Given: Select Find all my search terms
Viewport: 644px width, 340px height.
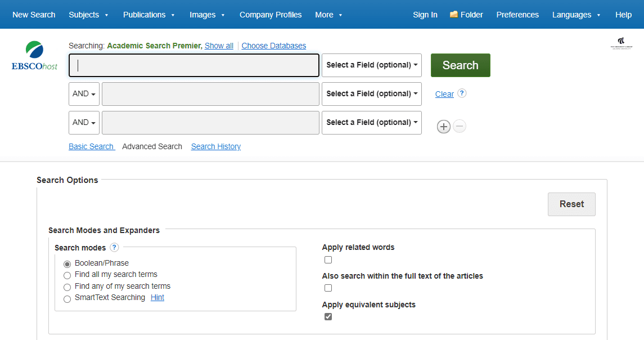Looking at the screenshot, I should (x=67, y=275).
